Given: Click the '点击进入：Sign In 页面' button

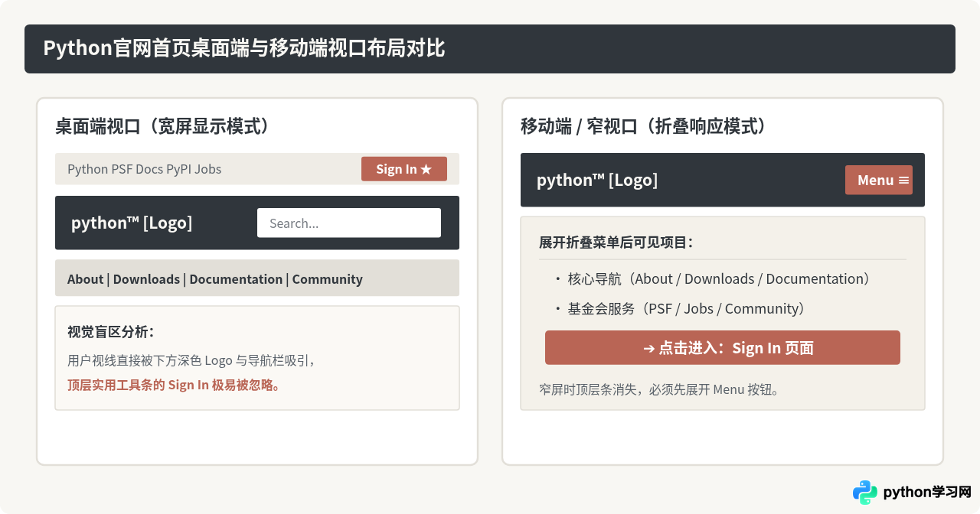Looking at the screenshot, I should coord(723,347).
